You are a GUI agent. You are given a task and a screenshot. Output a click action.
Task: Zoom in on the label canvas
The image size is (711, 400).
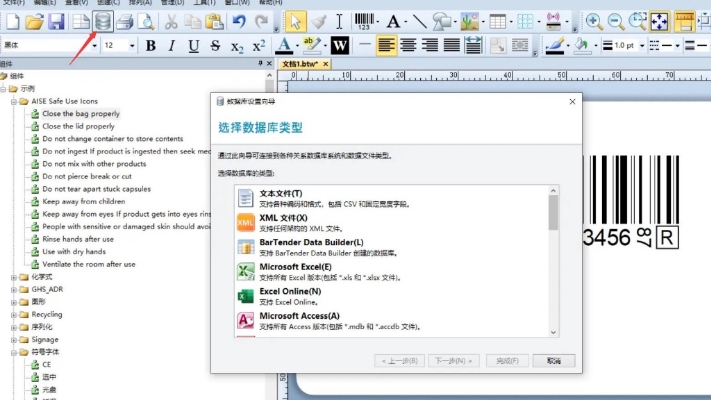594,21
